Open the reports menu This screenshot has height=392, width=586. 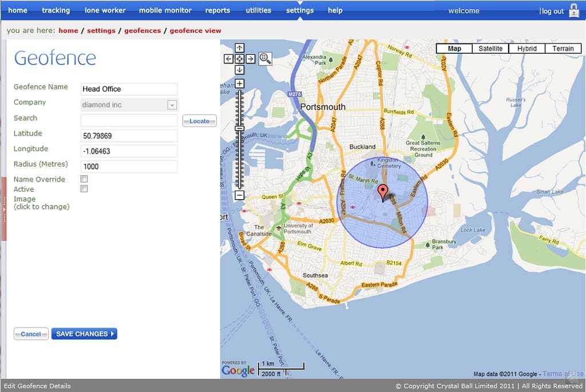[x=217, y=10]
